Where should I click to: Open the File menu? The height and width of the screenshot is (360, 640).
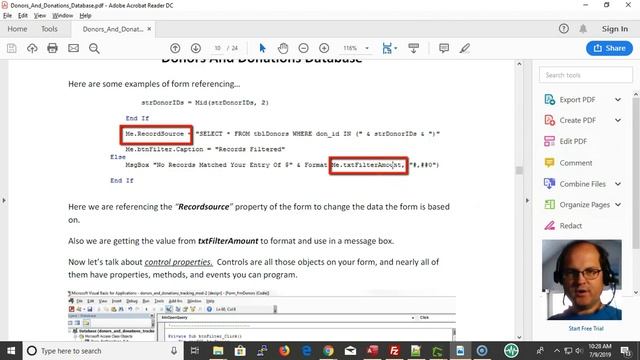point(7,16)
